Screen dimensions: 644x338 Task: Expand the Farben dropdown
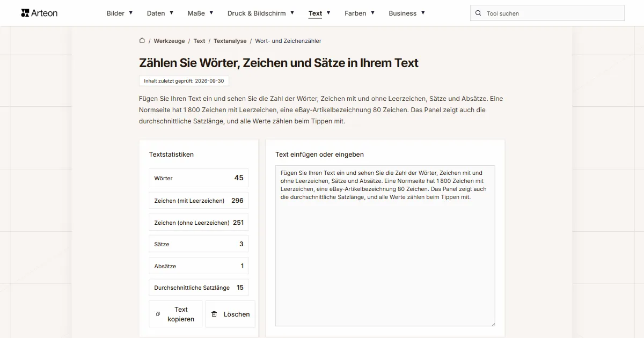coord(360,13)
